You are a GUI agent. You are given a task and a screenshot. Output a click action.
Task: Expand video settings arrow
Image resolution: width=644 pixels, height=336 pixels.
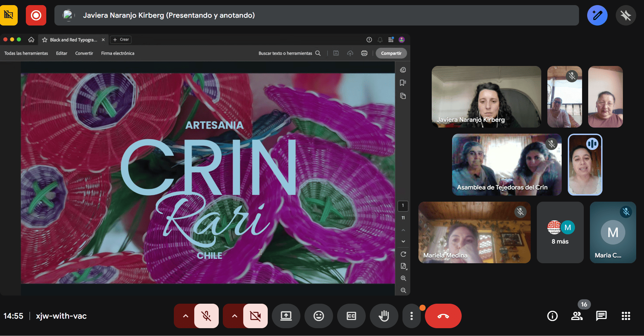pos(234,316)
